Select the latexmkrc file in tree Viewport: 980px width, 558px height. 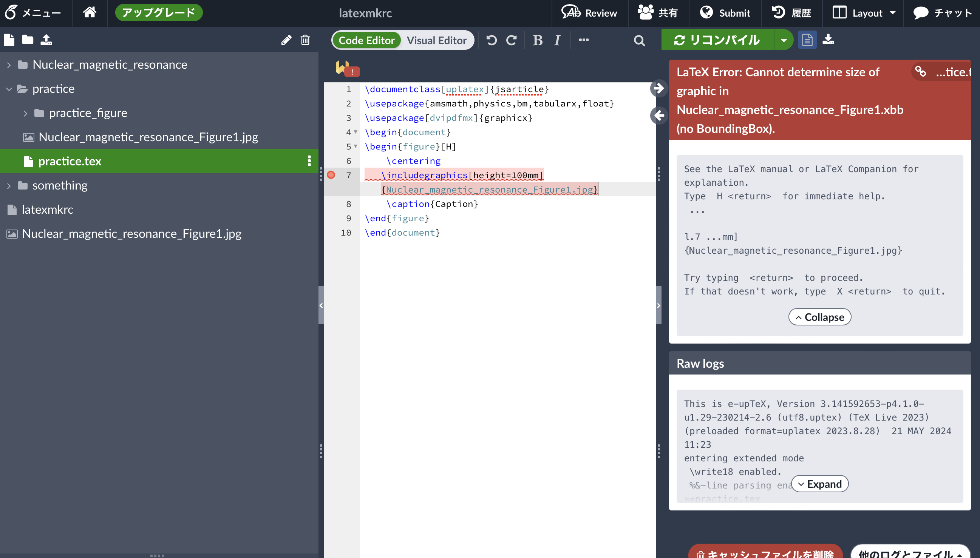click(x=47, y=210)
